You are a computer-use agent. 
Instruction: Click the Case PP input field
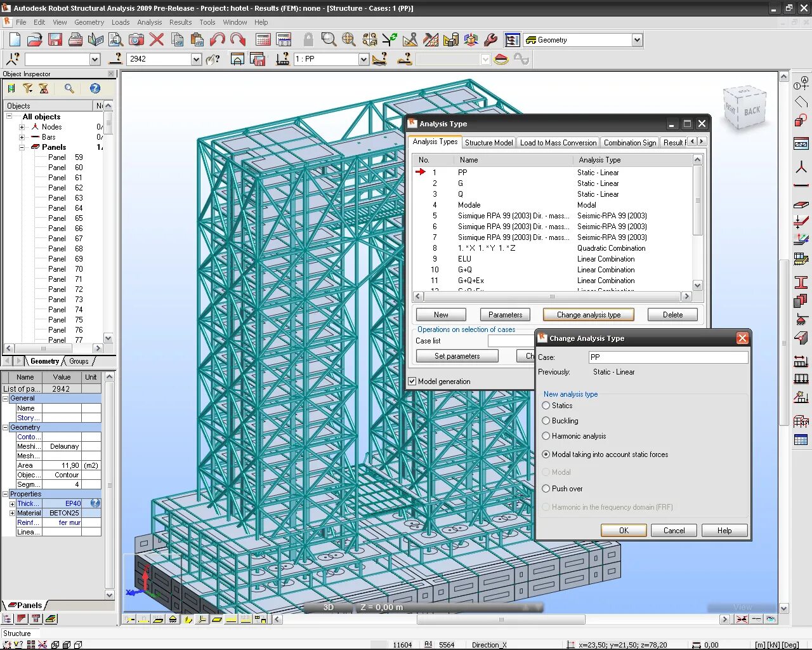pyautogui.click(x=668, y=357)
